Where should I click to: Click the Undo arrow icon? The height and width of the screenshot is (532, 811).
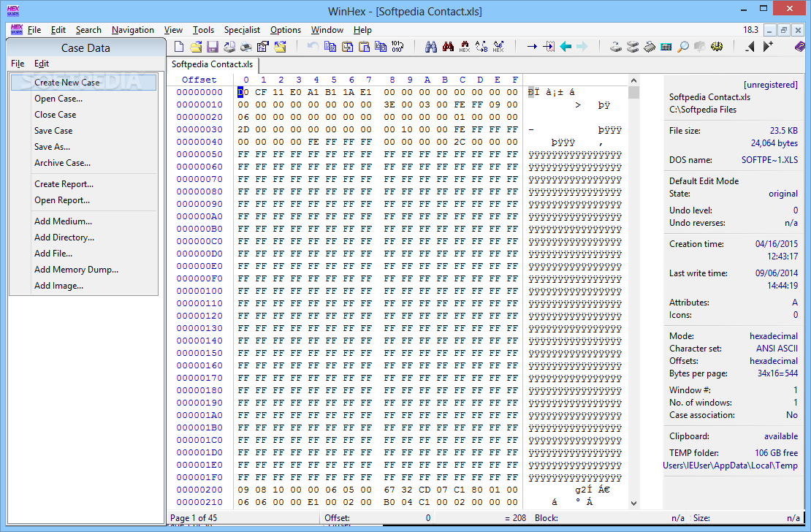tap(313, 47)
